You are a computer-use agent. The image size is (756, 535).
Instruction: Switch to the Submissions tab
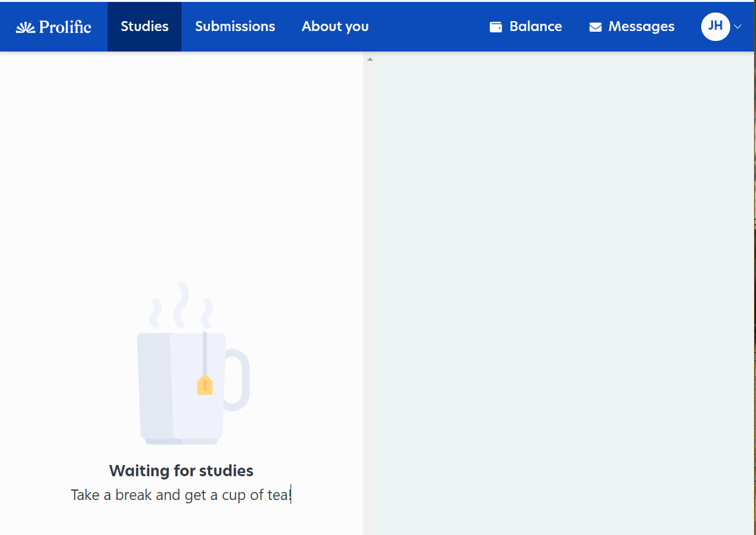click(x=235, y=26)
